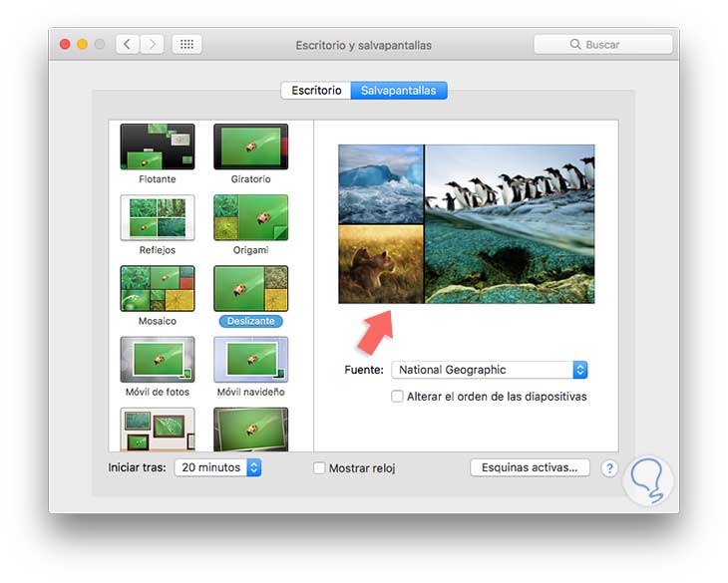This screenshot has width=728, height=583.
Task: Select the Móvil de fotos thumbnail
Action: click(158, 360)
